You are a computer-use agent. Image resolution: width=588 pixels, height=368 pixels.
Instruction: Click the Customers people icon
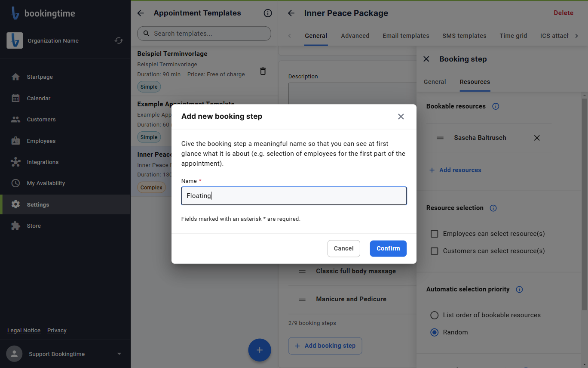click(x=15, y=120)
